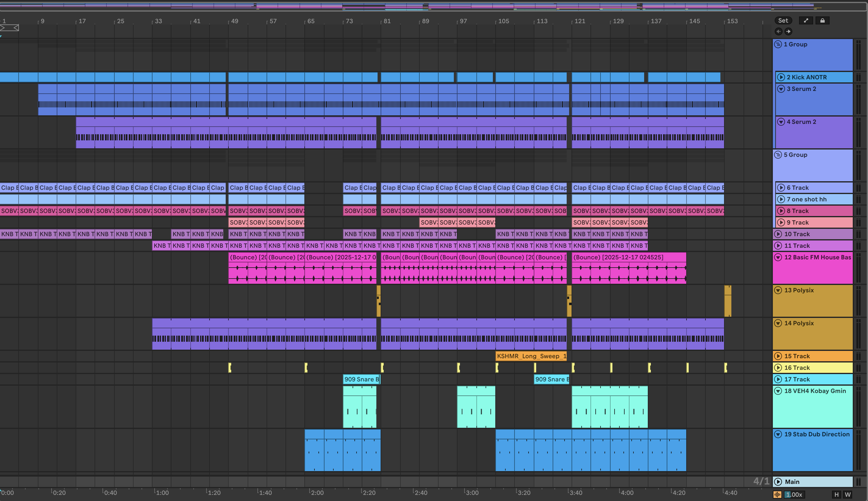Select the Main track title

coord(792,482)
